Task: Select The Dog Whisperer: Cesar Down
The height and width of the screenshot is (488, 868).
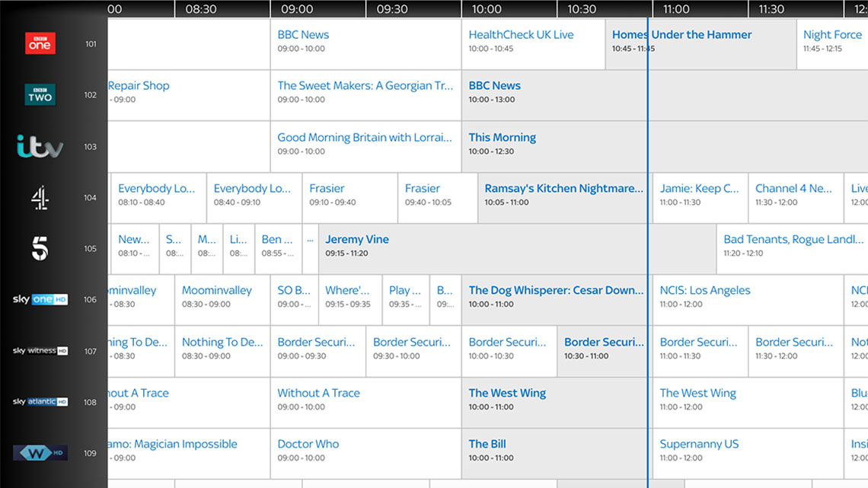Action: pyautogui.click(x=557, y=299)
